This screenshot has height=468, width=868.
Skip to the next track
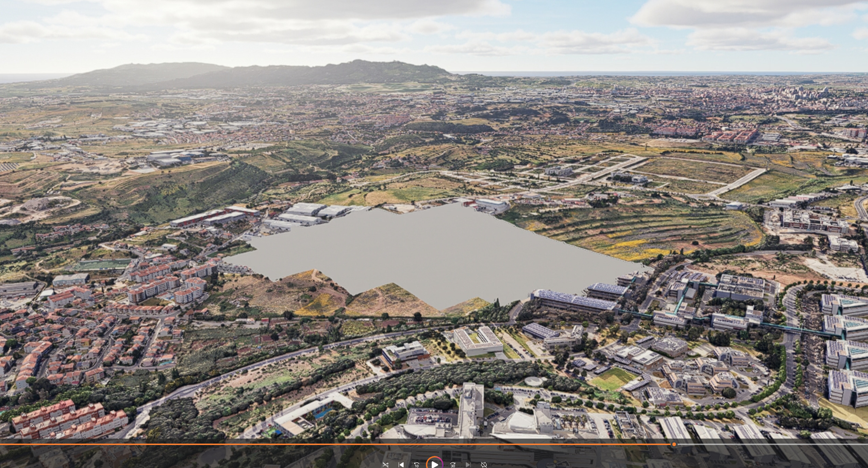468,464
